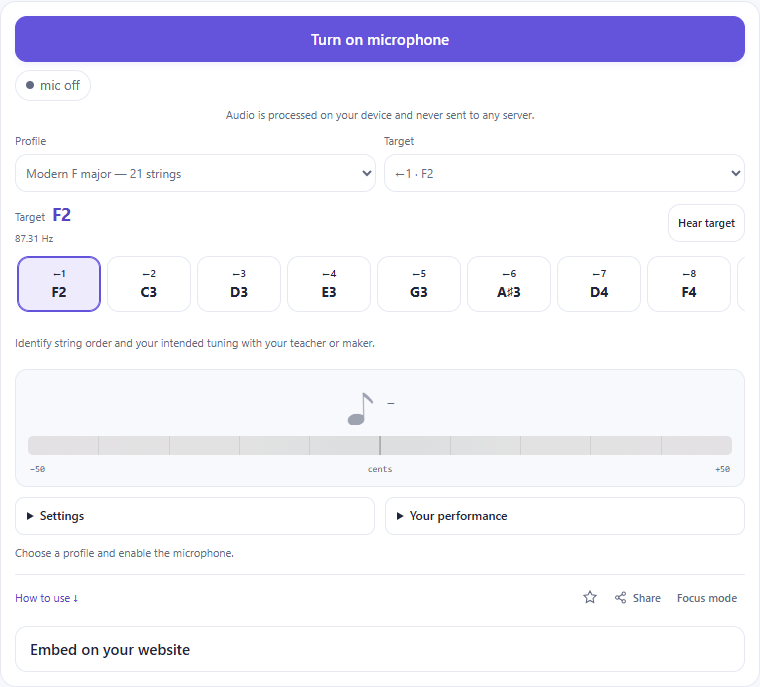Select string 7 D4 chip
The width and height of the screenshot is (760, 687).
pos(599,284)
